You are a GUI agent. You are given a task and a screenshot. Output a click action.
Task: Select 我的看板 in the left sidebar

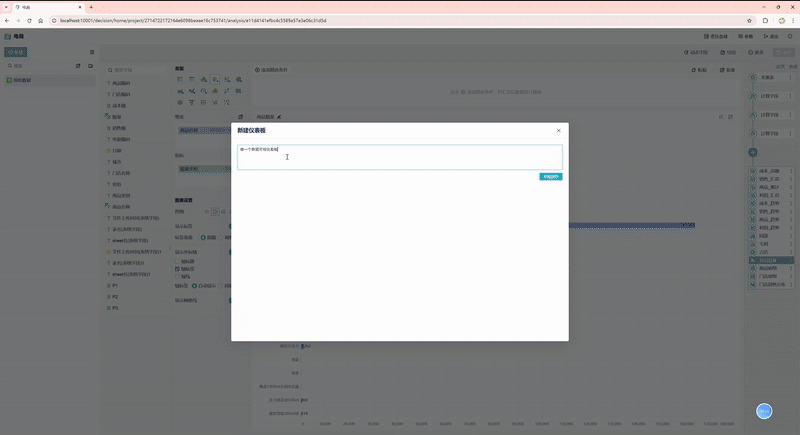tap(20, 79)
